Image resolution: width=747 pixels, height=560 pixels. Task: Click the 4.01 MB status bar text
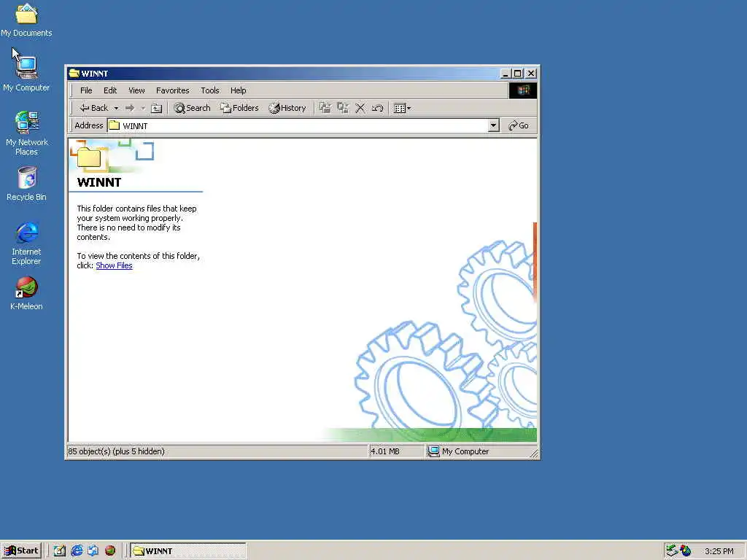click(385, 451)
